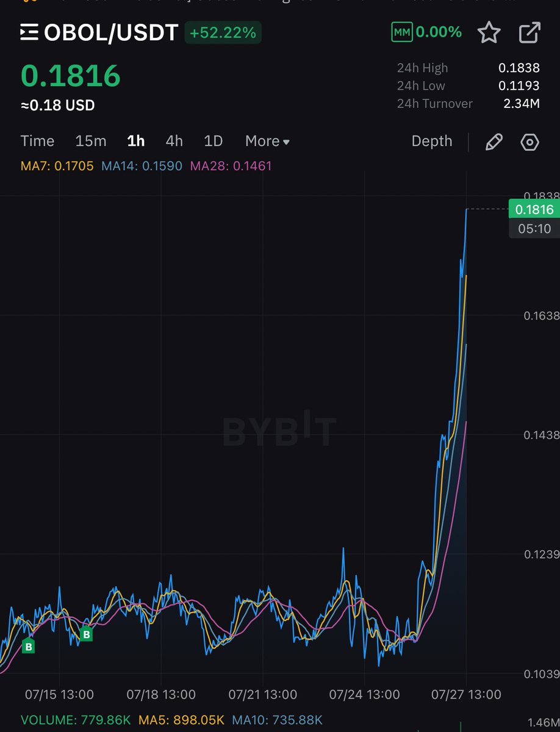Image resolution: width=560 pixels, height=732 pixels.
Task: Click the OBOL/USDT pair name
Action: 110,32
